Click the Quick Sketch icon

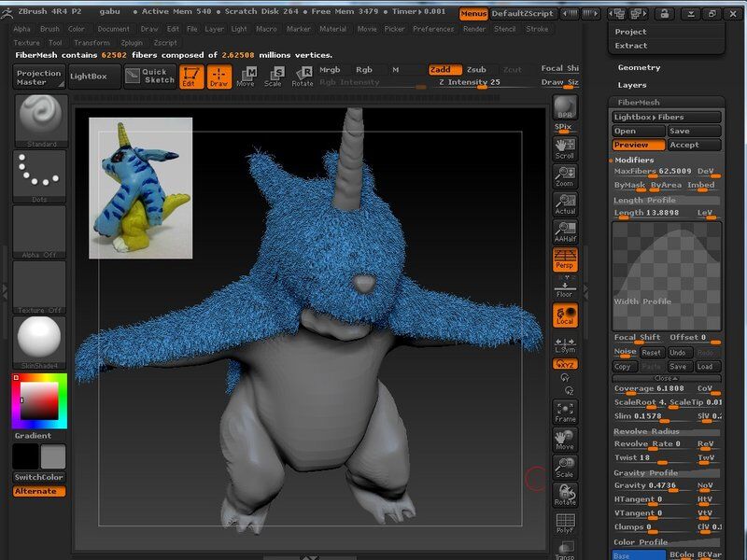pyautogui.click(x=150, y=77)
